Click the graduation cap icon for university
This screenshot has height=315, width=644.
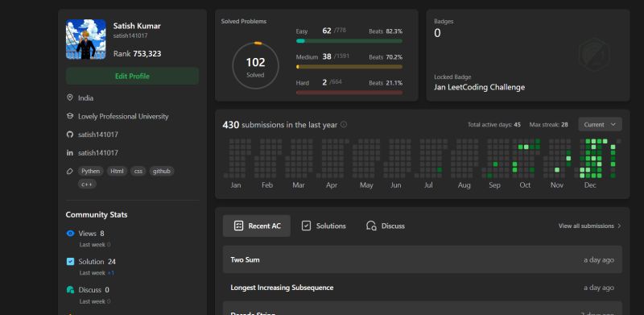(70, 116)
